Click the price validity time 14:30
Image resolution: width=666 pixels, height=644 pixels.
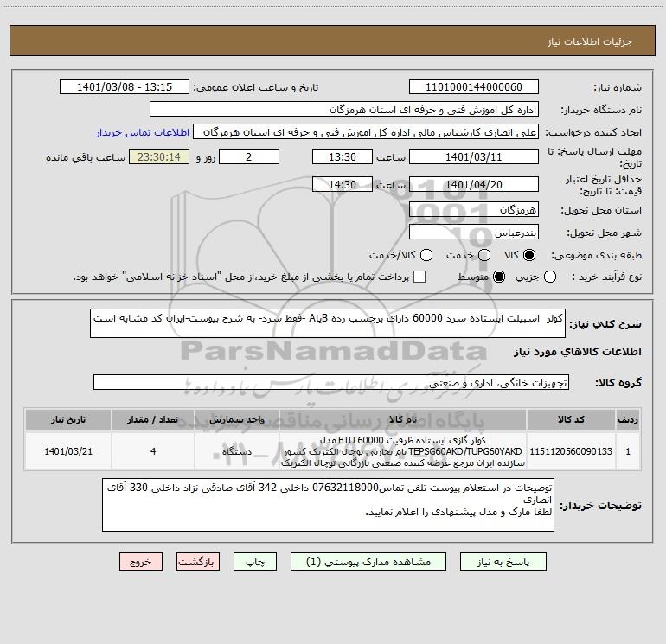[x=343, y=184]
